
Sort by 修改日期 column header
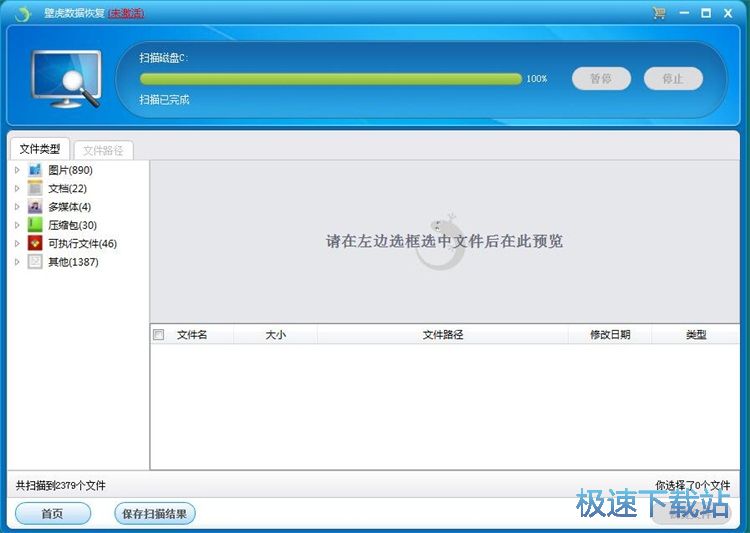610,334
